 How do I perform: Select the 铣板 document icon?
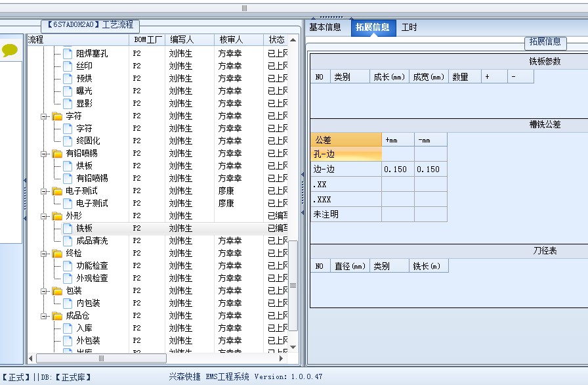(x=68, y=228)
